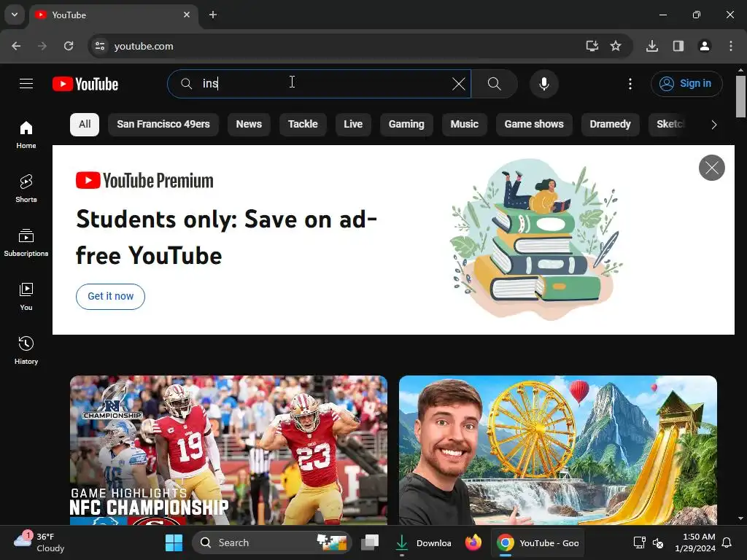The image size is (747, 560).
Task: Select the News chip
Action: tap(249, 124)
